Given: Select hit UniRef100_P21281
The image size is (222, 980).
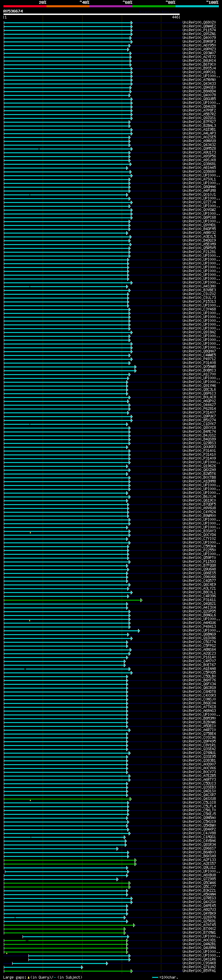Looking at the screenshot, I should pyautogui.click(x=199, y=252).
